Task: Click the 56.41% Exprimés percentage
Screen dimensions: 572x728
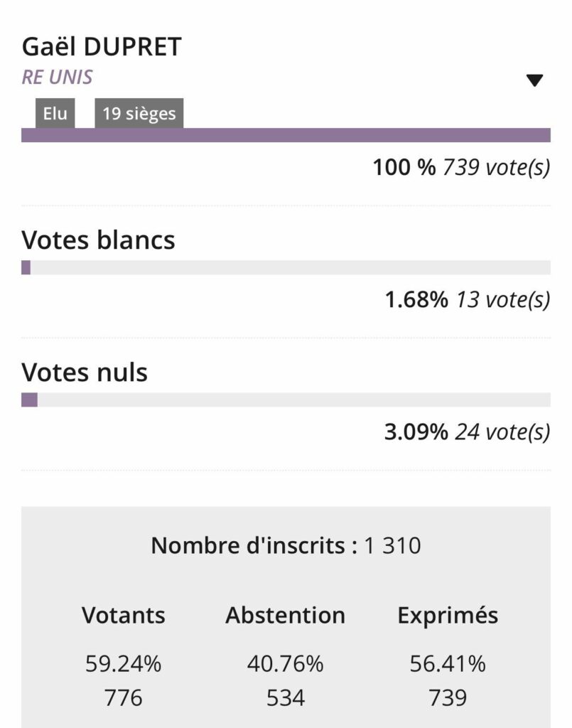Action: pos(448,664)
